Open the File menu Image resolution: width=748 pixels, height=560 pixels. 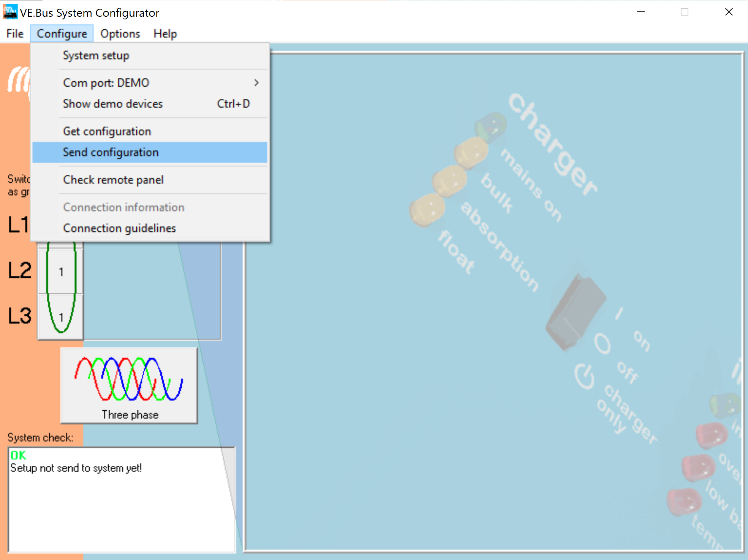(x=15, y=34)
